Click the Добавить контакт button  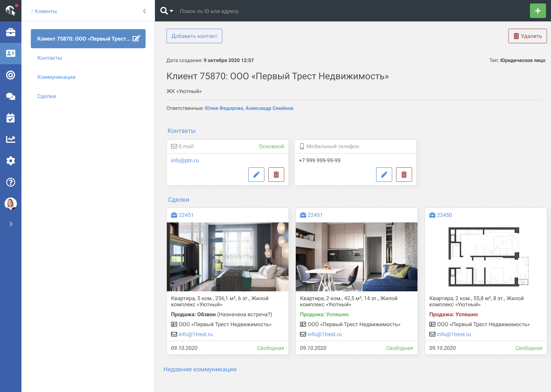point(194,36)
